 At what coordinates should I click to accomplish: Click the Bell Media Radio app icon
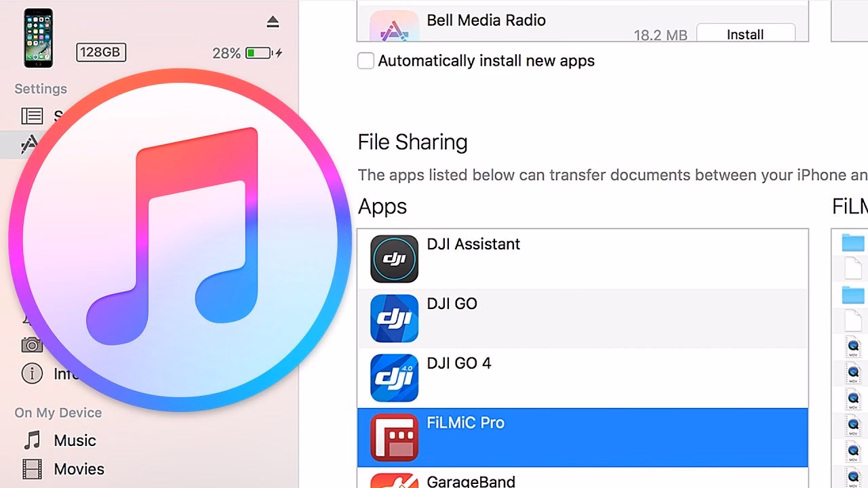pyautogui.click(x=393, y=20)
